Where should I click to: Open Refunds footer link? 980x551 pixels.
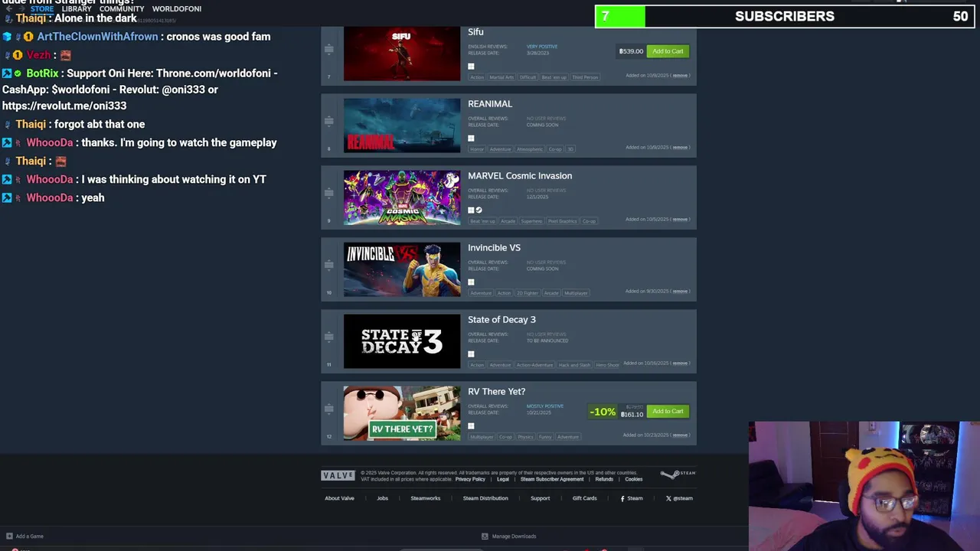[604, 479]
